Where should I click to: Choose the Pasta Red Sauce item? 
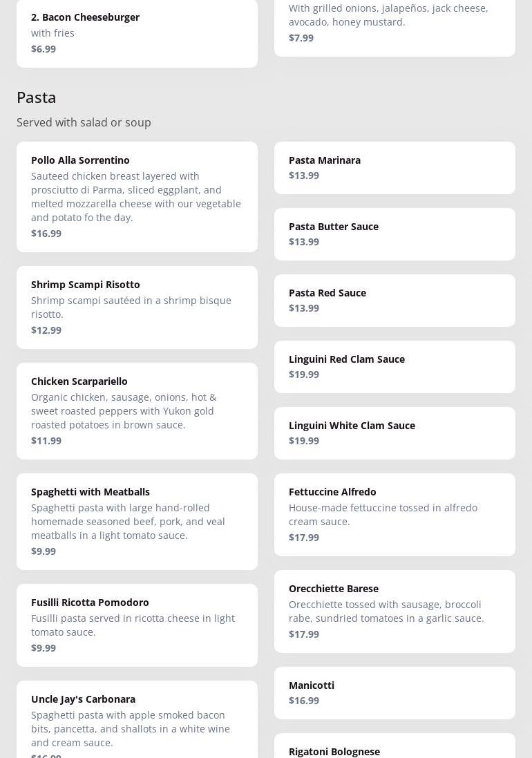tap(395, 300)
